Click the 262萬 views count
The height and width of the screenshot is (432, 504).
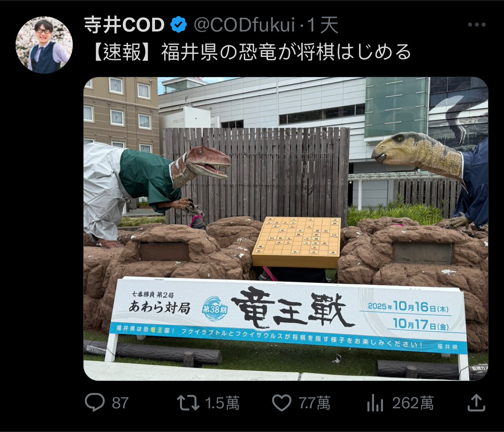pos(413,403)
